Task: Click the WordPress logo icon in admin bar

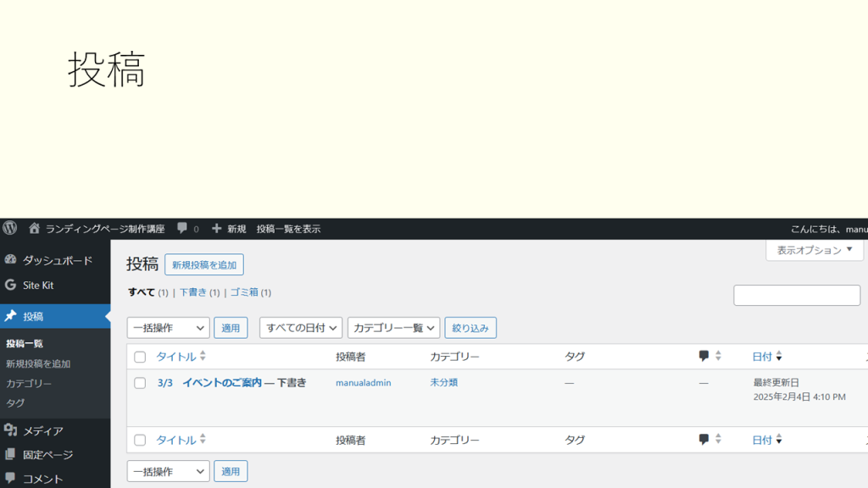Action: pyautogui.click(x=10, y=228)
